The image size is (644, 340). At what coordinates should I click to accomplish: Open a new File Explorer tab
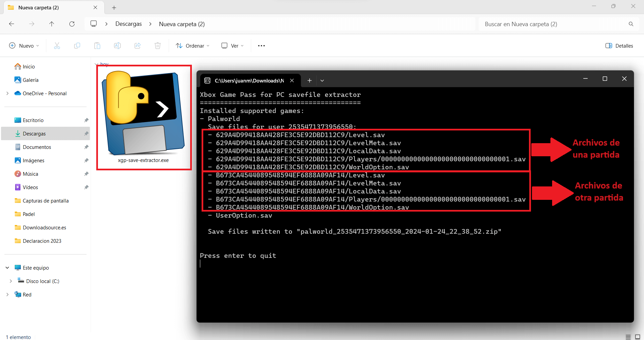coord(114,7)
